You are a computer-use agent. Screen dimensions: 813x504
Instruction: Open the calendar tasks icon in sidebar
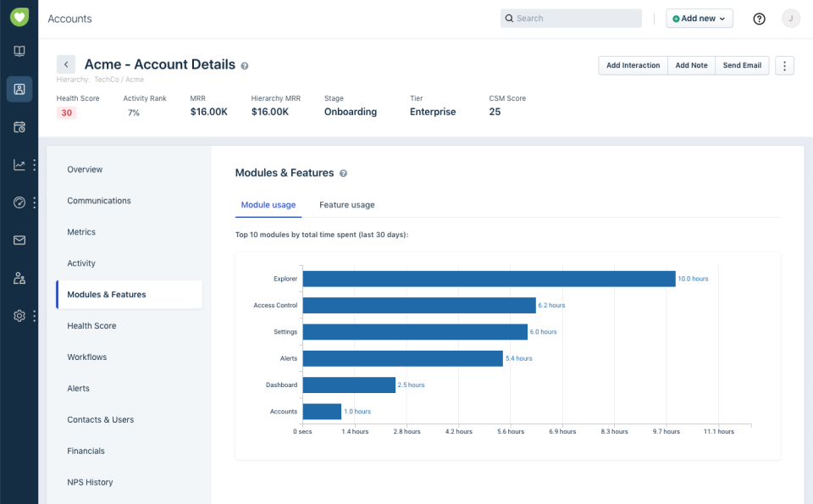coord(19,126)
